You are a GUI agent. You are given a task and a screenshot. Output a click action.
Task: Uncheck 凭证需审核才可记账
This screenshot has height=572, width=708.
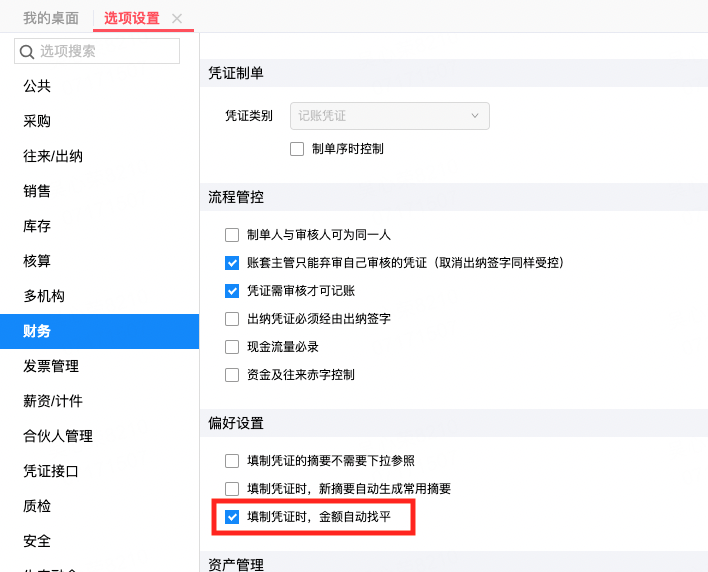pos(232,291)
